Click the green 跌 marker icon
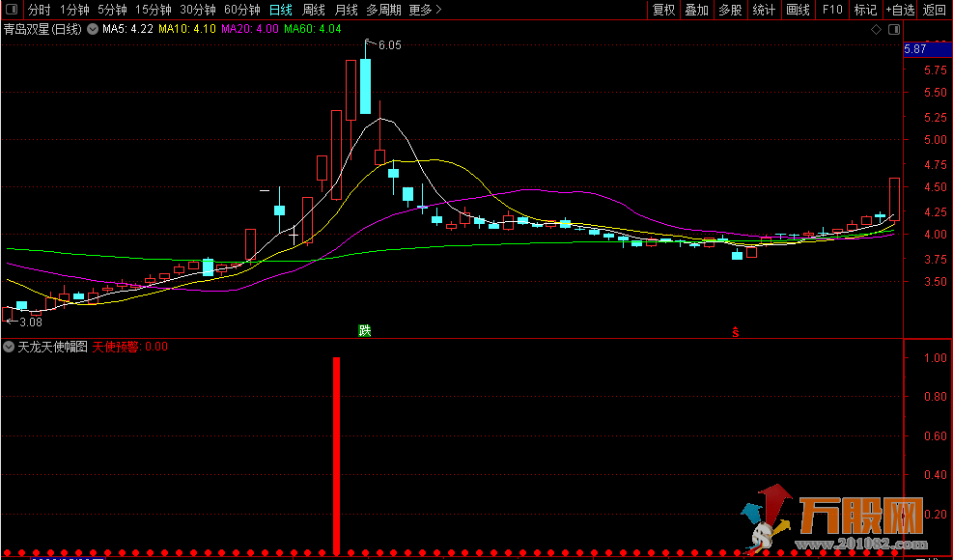The height and width of the screenshot is (560, 953). 365,331
